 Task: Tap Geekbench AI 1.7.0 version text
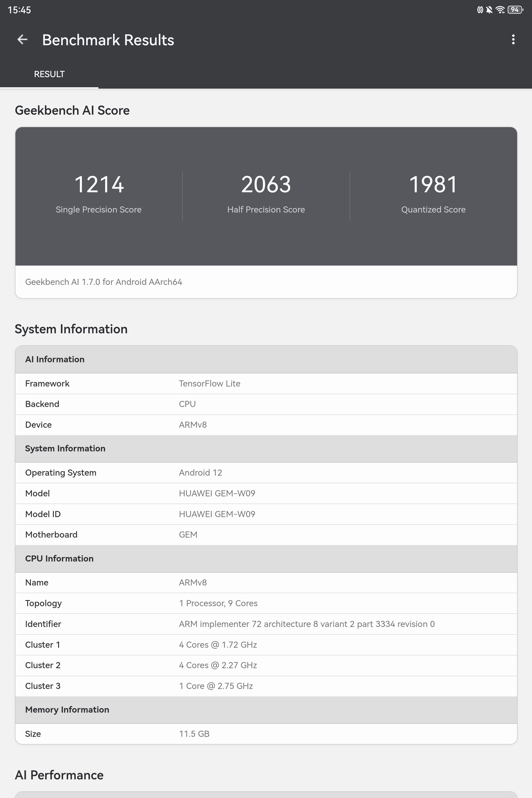(x=103, y=282)
